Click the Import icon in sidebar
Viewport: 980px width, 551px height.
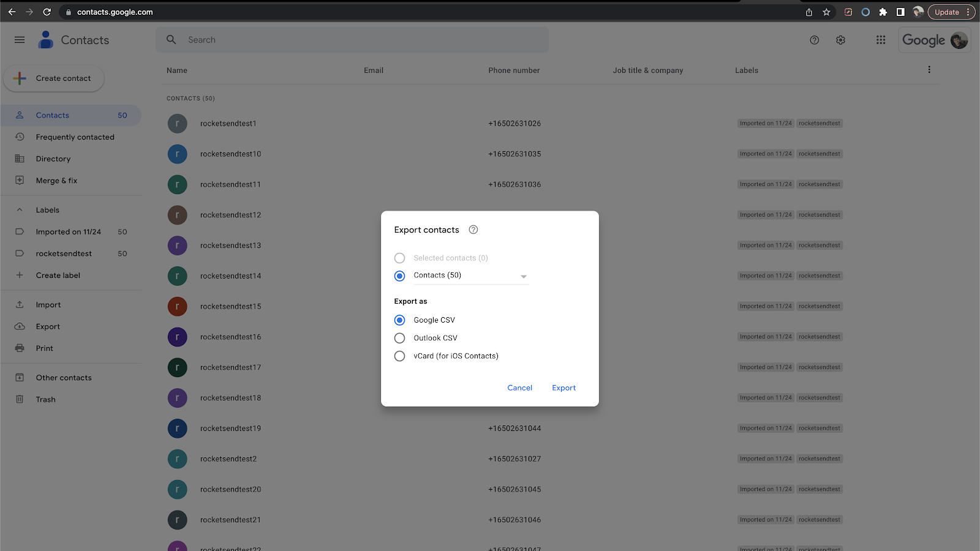[20, 304]
